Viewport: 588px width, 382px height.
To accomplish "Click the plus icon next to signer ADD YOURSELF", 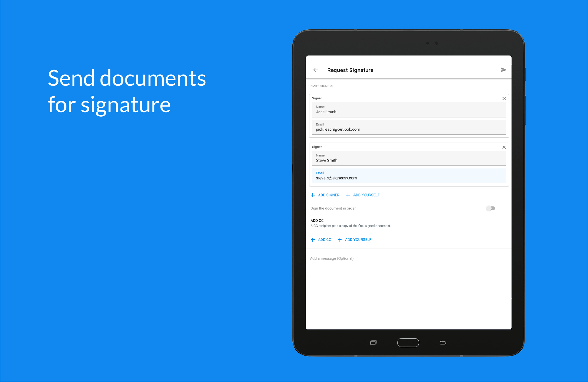I will [x=348, y=195].
